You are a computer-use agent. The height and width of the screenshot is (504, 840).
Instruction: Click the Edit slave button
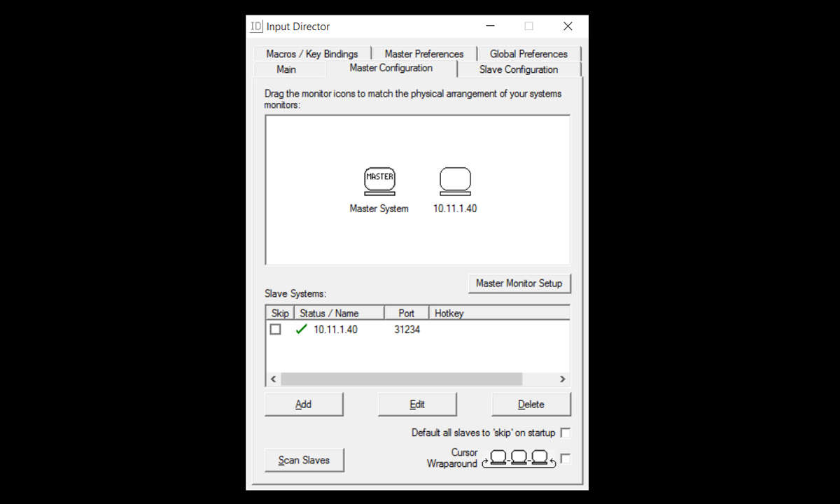(x=417, y=404)
